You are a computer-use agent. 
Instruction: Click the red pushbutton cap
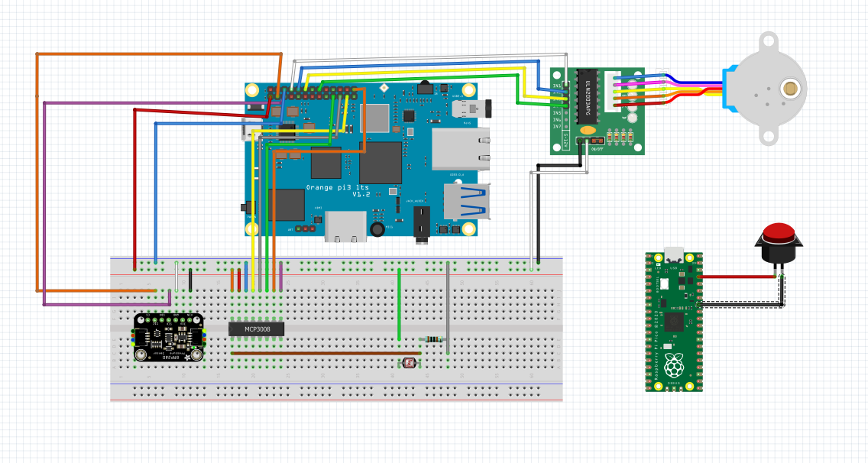(779, 231)
